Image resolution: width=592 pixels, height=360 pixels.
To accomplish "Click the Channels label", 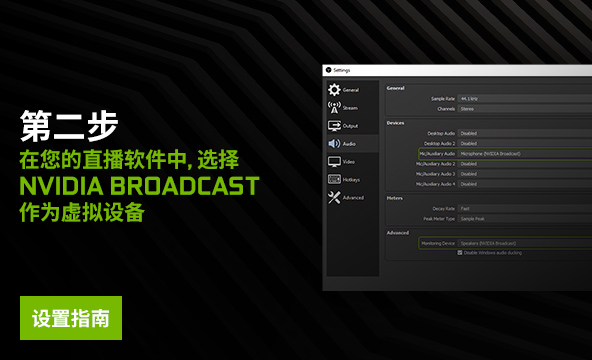I will coord(446,109).
